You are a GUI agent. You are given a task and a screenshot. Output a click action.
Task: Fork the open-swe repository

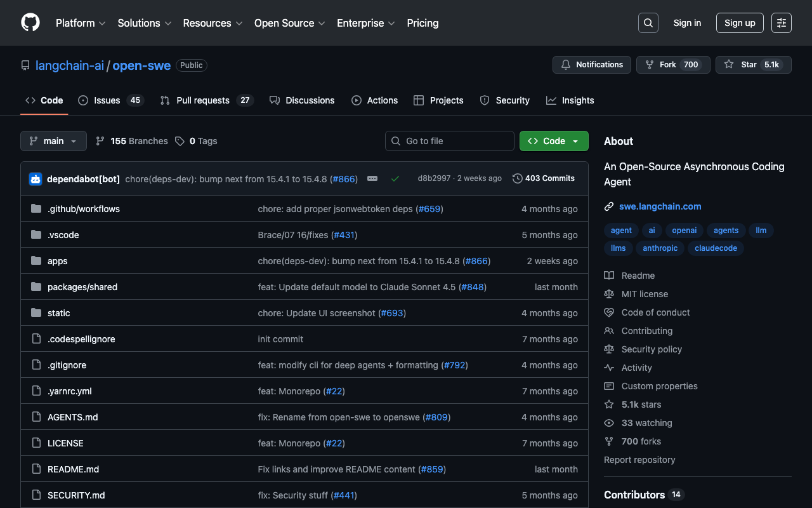[x=672, y=65]
